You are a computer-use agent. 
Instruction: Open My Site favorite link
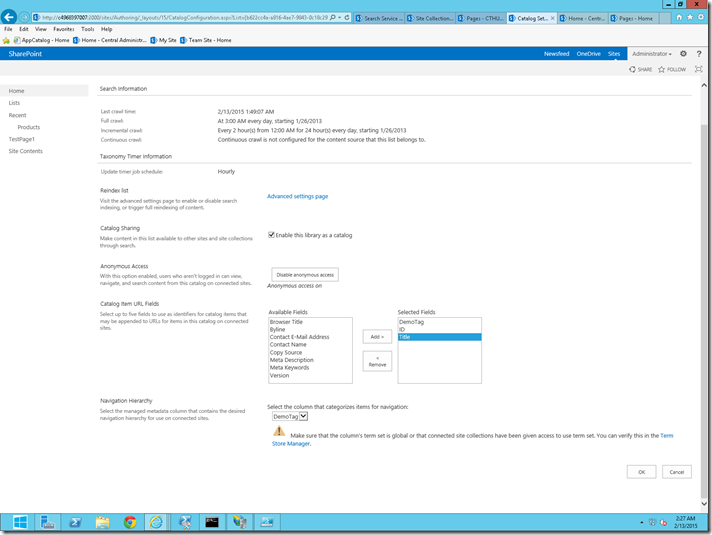163,40
